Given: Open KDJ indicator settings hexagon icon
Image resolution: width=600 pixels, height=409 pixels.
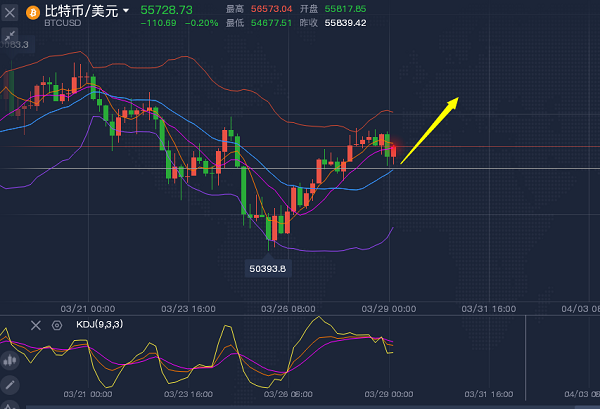Looking at the screenshot, I should (57, 325).
